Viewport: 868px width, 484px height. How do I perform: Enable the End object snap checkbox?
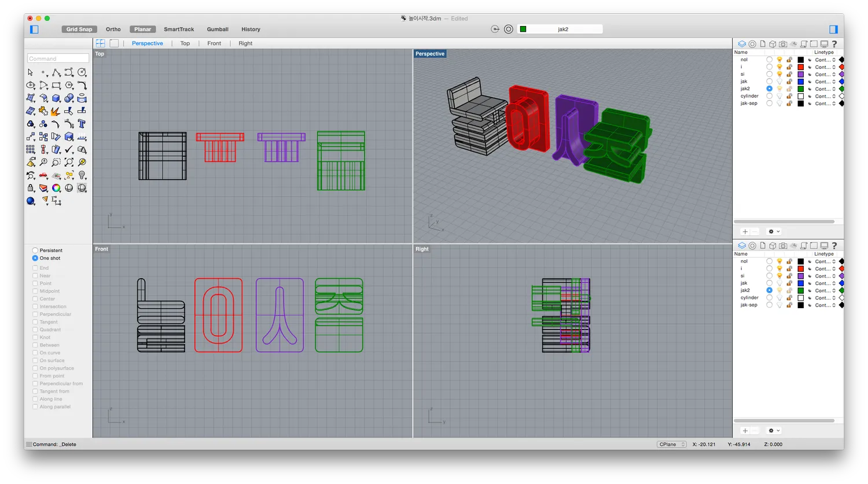35,268
